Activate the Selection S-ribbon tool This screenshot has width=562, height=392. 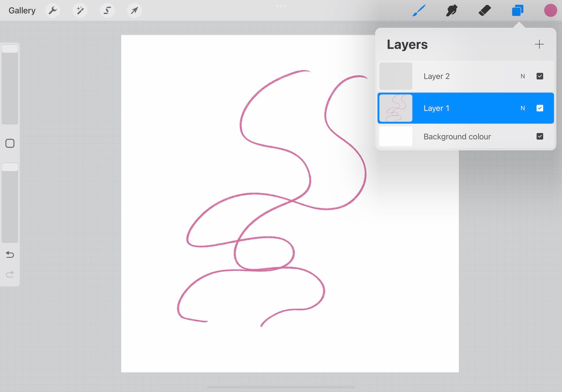coord(107,11)
